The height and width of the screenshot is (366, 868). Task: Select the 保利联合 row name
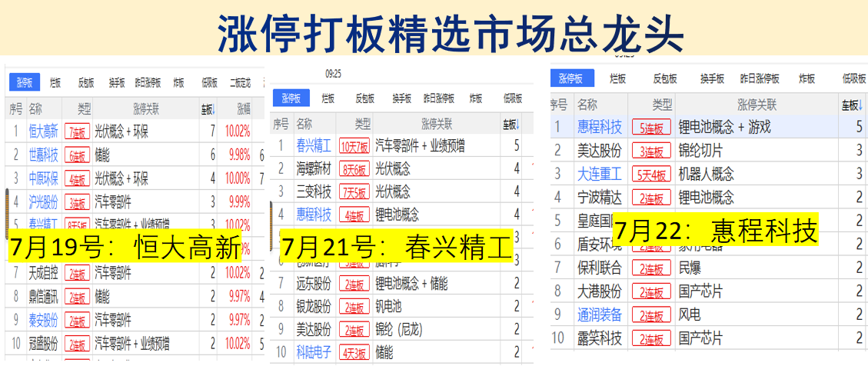[x=600, y=268]
